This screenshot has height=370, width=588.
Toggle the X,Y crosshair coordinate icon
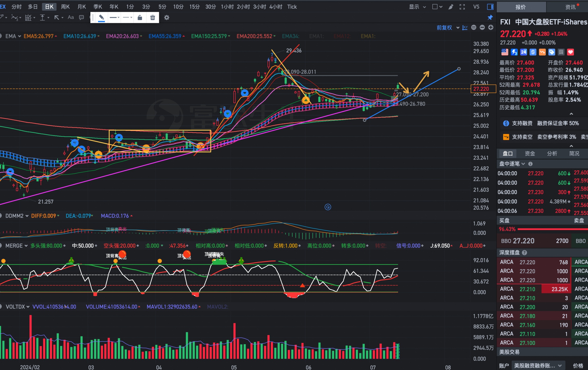point(465,27)
